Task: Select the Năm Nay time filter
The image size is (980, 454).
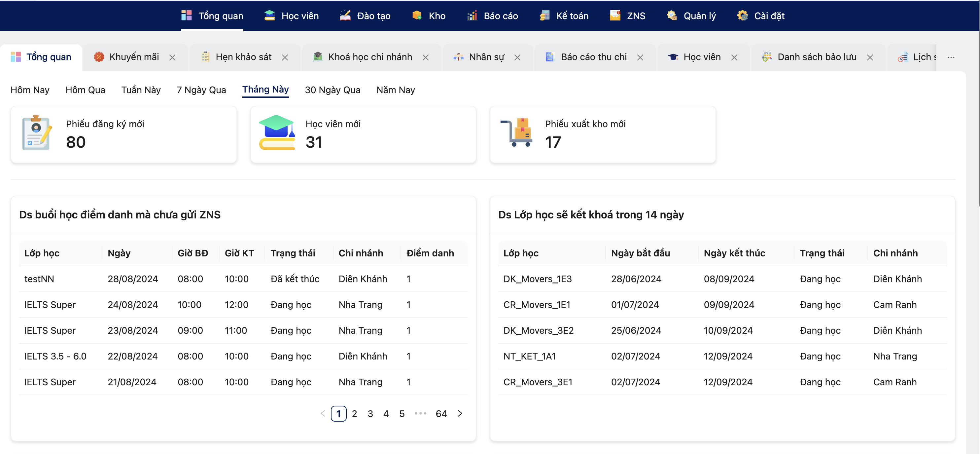Action: (x=396, y=90)
